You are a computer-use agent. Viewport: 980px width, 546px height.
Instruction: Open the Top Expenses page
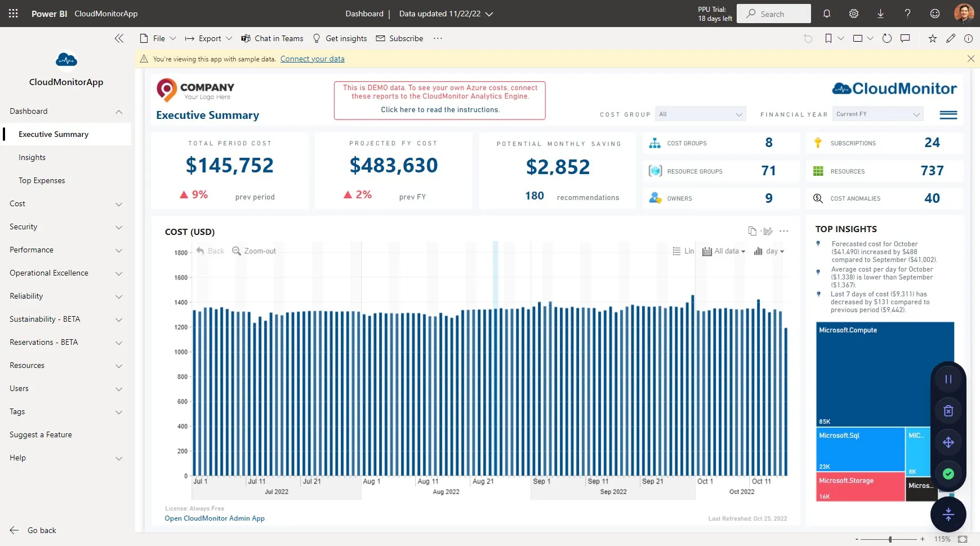point(42,180)
